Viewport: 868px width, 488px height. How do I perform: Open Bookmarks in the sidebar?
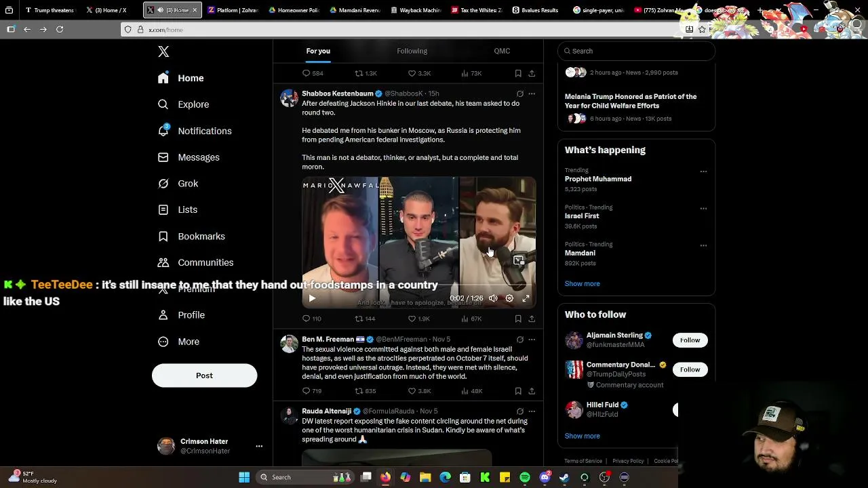191,237
